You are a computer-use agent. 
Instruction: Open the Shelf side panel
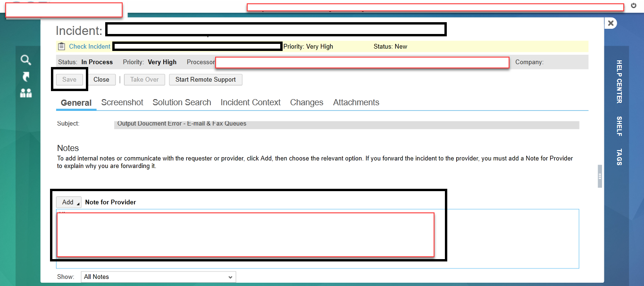[619, 126]
